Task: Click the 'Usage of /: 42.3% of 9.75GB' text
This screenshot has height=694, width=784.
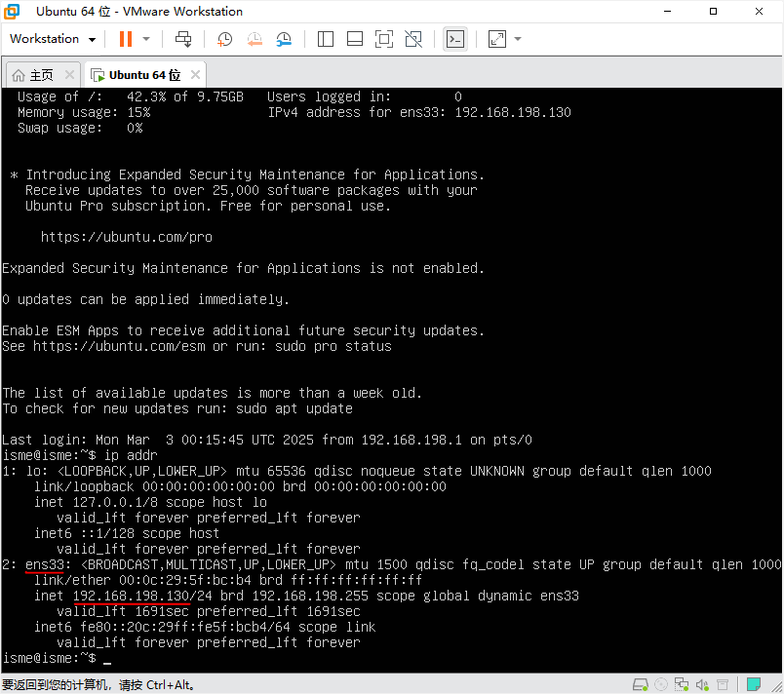Action: [131, 96]
